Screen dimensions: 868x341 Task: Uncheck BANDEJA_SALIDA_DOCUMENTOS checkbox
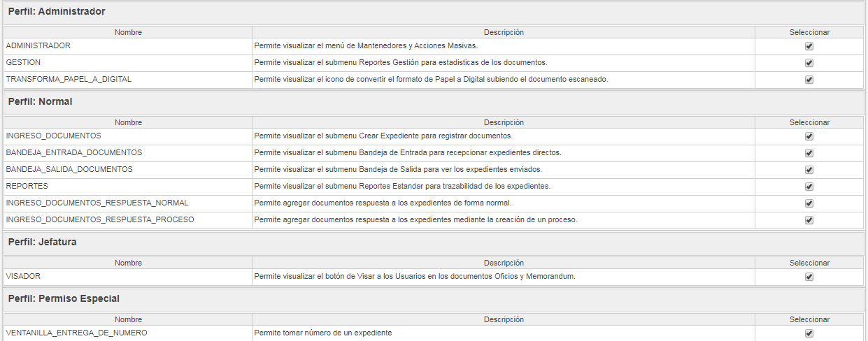[x=809, y=170]
